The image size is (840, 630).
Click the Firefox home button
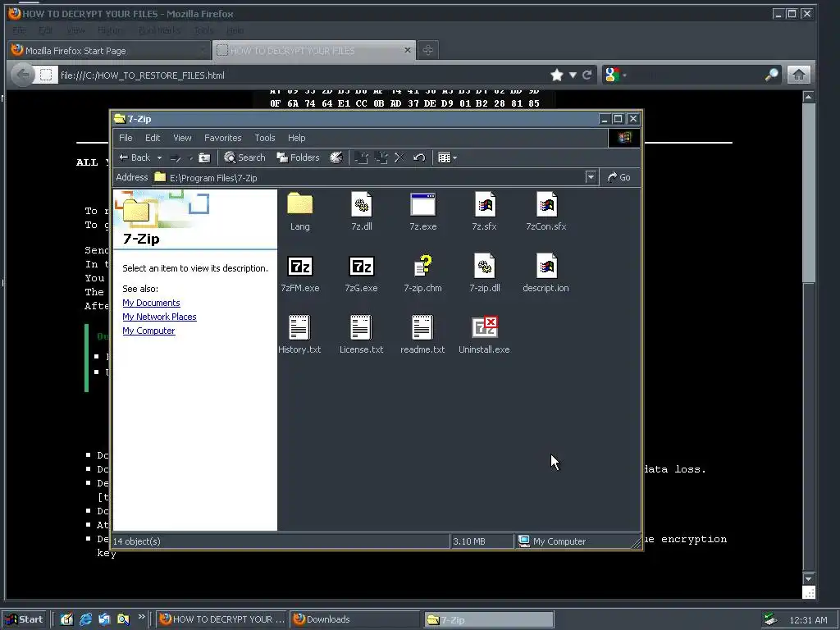click(799, 75)
